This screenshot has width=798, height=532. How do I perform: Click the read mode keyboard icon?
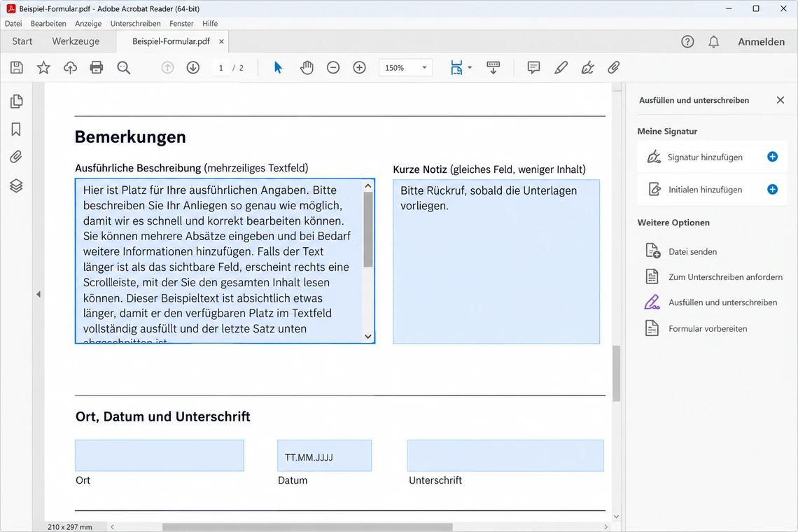493,68
